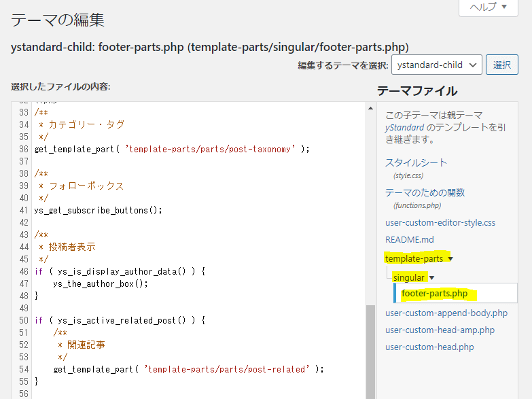Click the editor scrollbar up arrow
532x399 pixels.
(370, 108)
